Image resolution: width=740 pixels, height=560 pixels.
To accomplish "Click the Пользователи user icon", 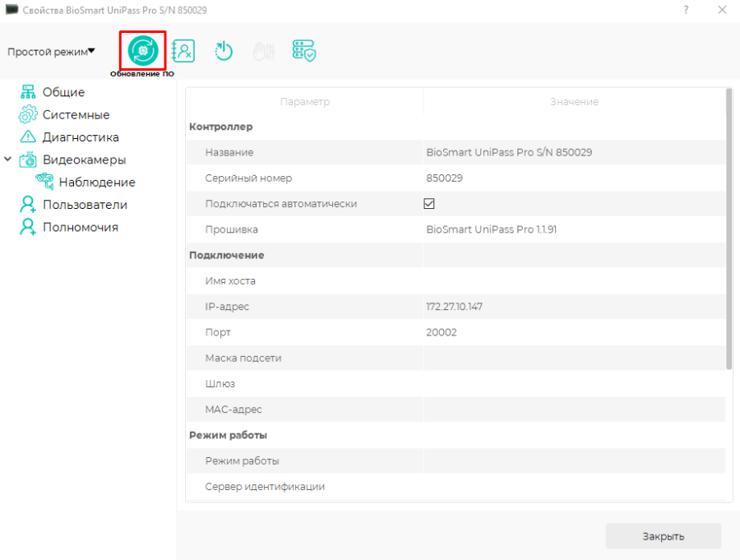I will click(28, 205).
